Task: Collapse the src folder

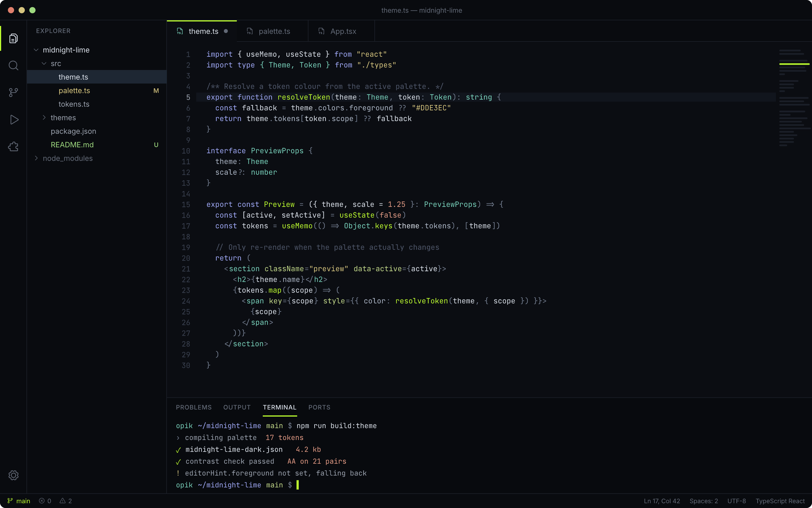Action: coord(44,63)
